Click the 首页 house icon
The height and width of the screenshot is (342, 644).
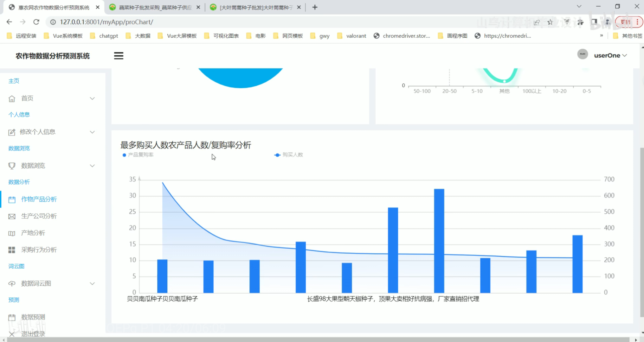click(x=12, y=98)
